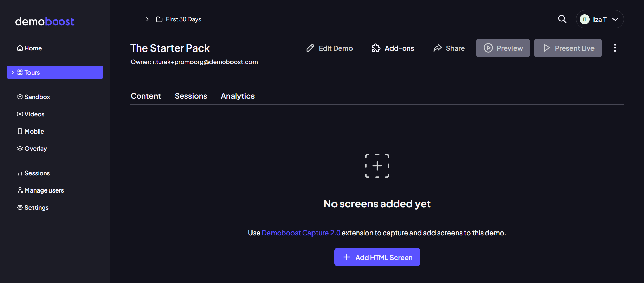The height and width of the screenshot is (283, 644).
Task: Open Sandbox section
Action: (x=34, y=97)
